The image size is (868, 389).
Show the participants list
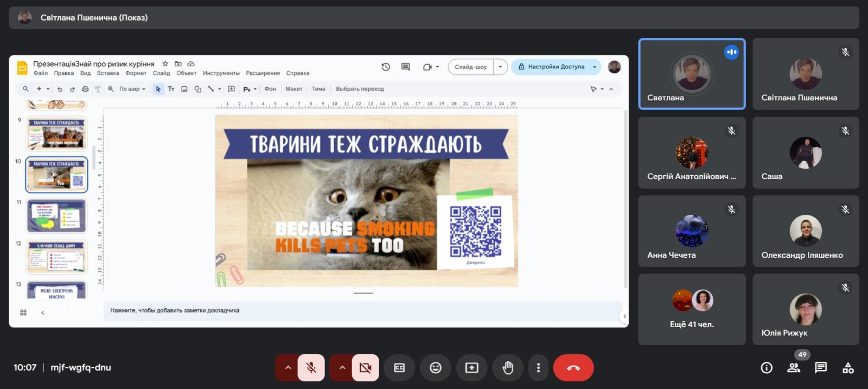tap(793, 368)
